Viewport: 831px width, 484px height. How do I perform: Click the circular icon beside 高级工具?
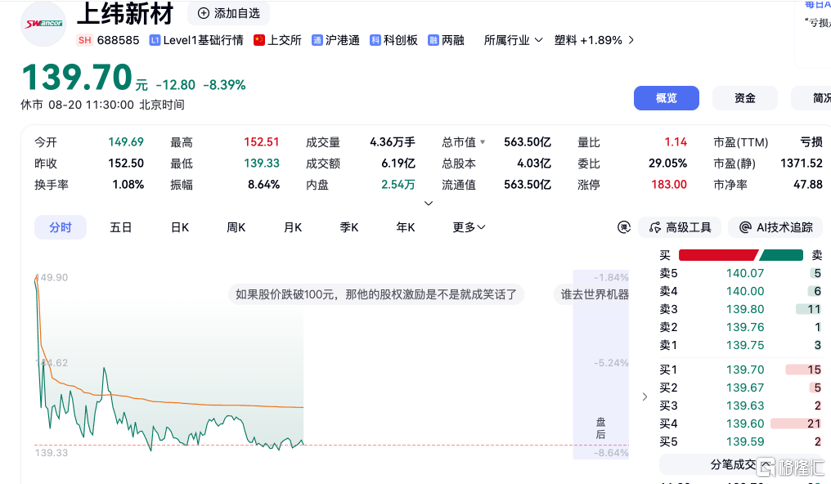point(624,227)
